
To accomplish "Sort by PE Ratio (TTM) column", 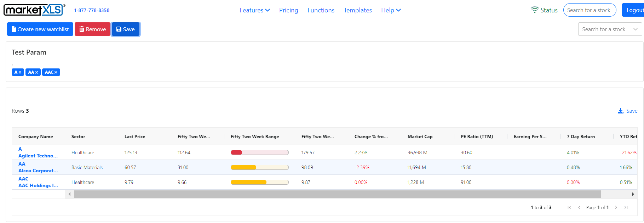I will click(x=477, y=136).
